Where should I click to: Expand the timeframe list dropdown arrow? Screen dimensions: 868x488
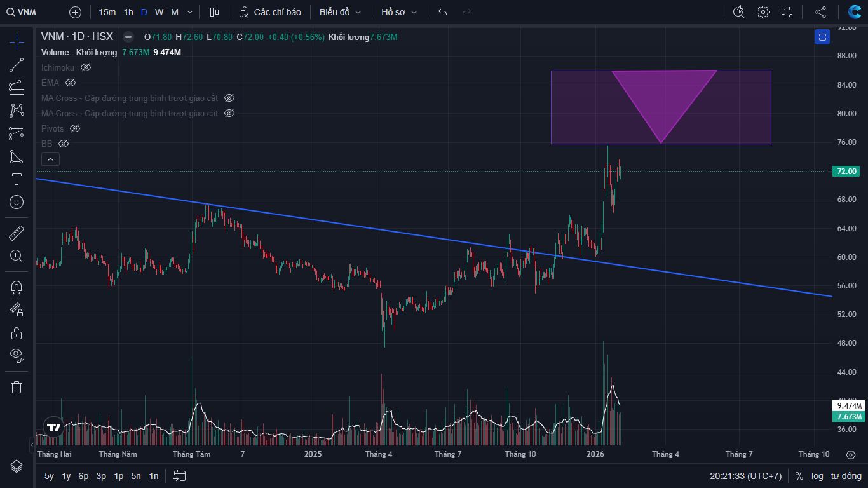tap(190, 12)
